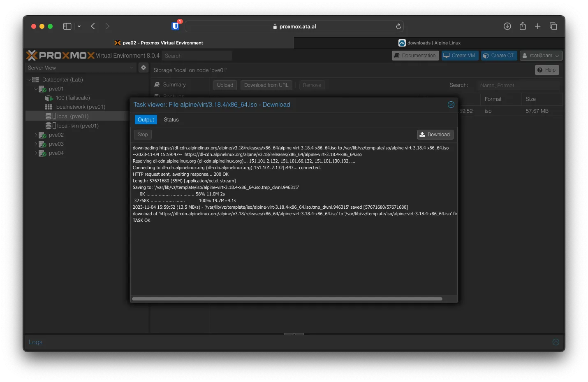Download task log button
This screenshot has height=382, width=588.
click(435, 135)
